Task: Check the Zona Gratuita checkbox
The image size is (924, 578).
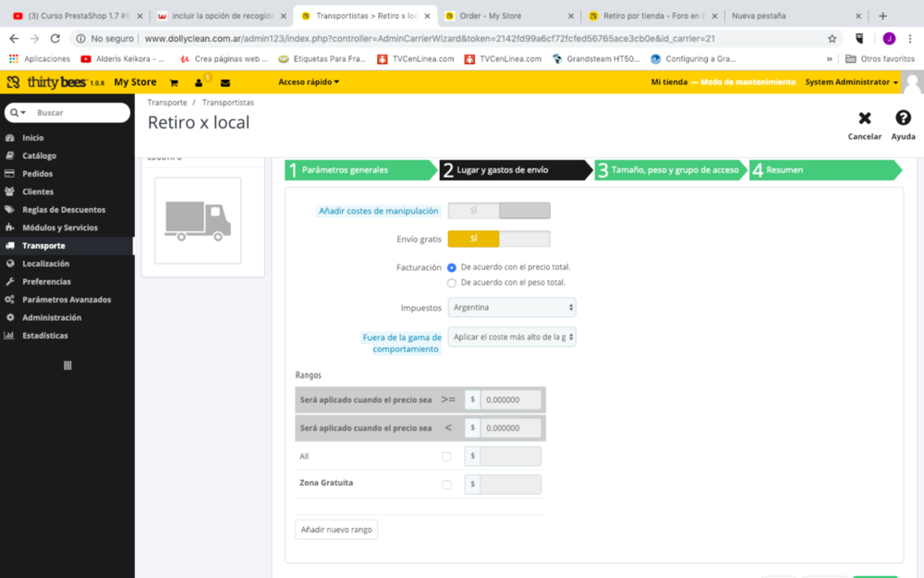Action: pos(446,484)
